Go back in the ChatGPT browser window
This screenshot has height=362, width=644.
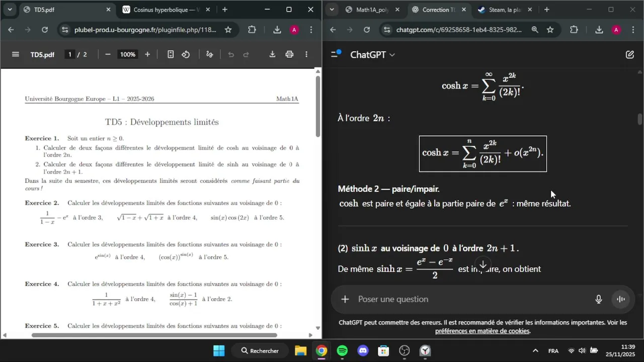pos(333,30)
